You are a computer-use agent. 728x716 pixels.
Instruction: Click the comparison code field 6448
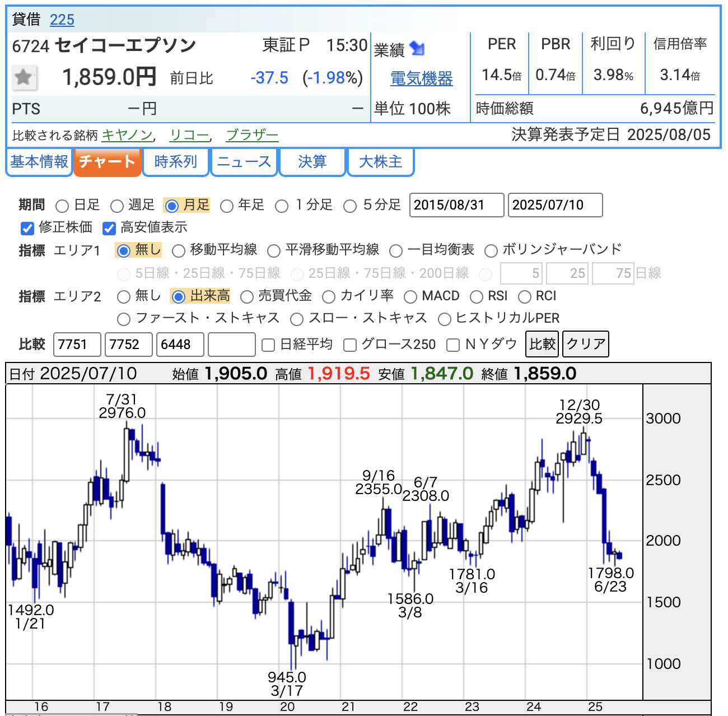(180, 345)
